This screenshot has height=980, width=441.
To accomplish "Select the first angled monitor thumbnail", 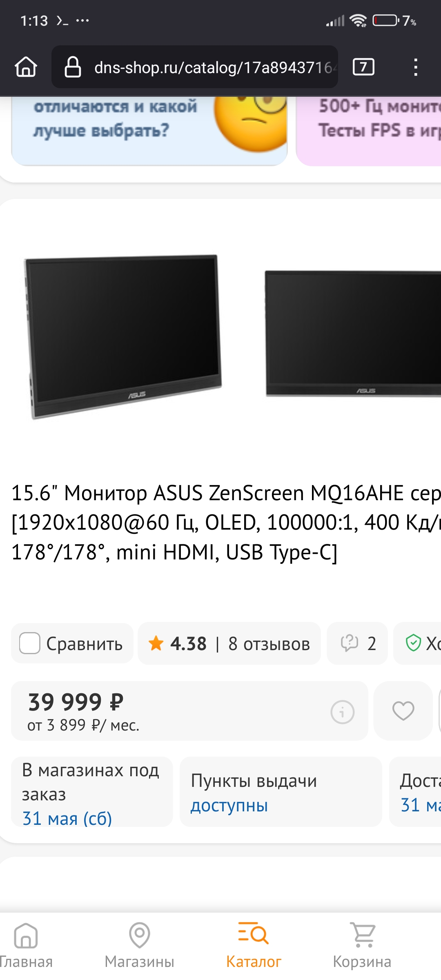I will point(123,337).
